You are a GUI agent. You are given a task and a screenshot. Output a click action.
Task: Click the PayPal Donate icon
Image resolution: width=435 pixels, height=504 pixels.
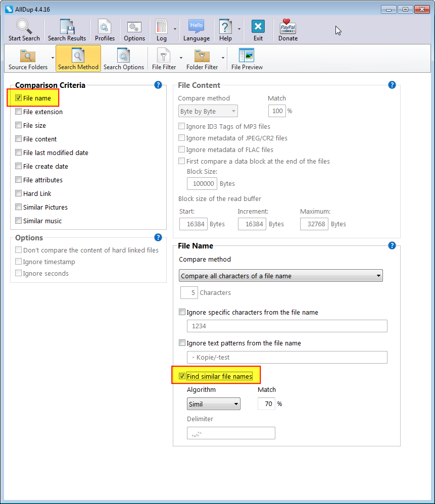click(x=288, y=27)
